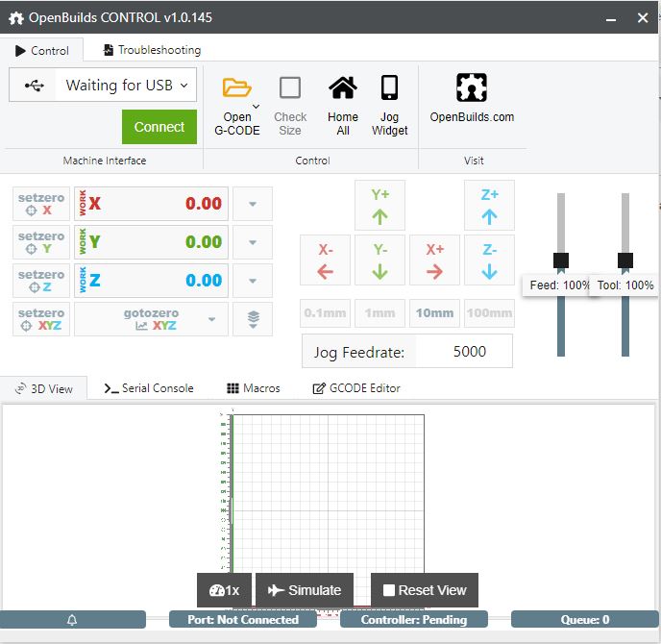Screen dimensions: 661x644
Task: Click the Home All house icon
Action: [x=342, y=88]
